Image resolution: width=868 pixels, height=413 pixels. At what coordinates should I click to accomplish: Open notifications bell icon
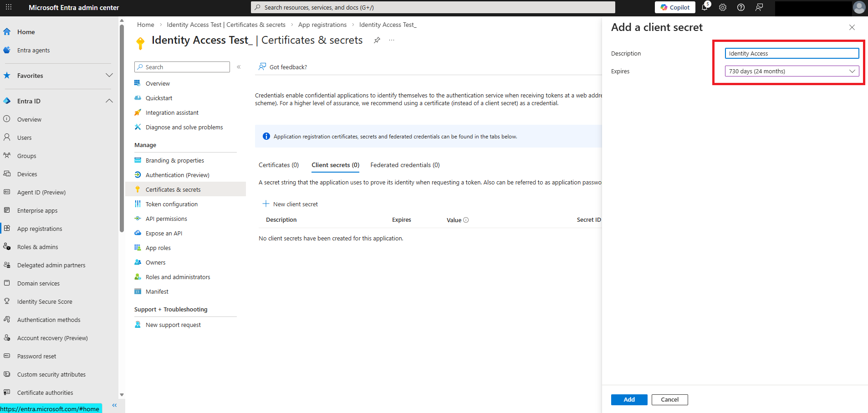click(x=705, y=7)
